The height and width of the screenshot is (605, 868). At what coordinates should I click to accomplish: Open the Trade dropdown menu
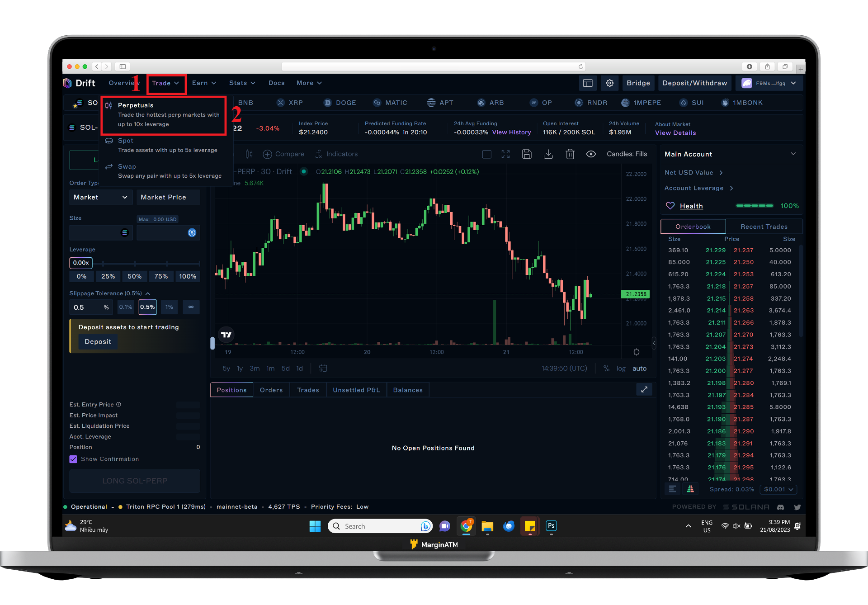pos(166,83)
